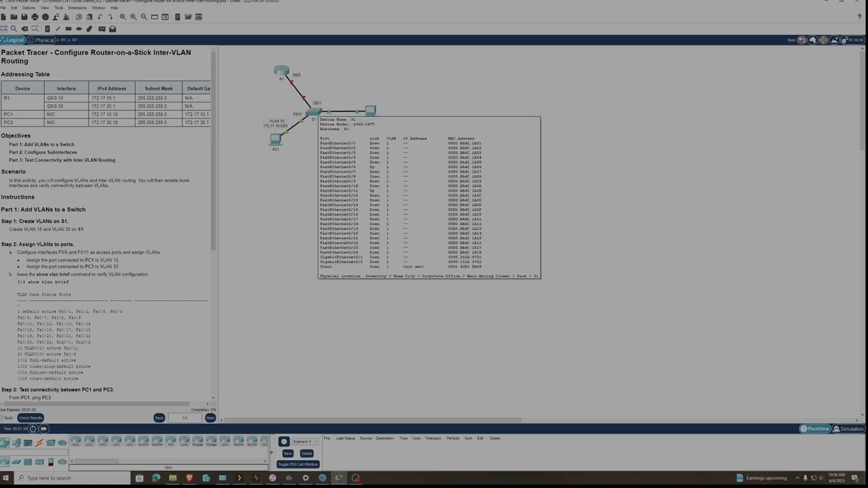Click Delete scenario button
The height and width of the screenshot is (488, 868).
pyautogui.click(x=307, y=453)
